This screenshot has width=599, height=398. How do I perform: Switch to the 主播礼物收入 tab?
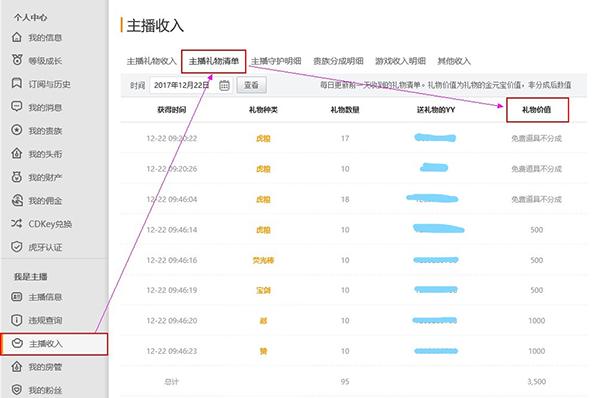151,61
